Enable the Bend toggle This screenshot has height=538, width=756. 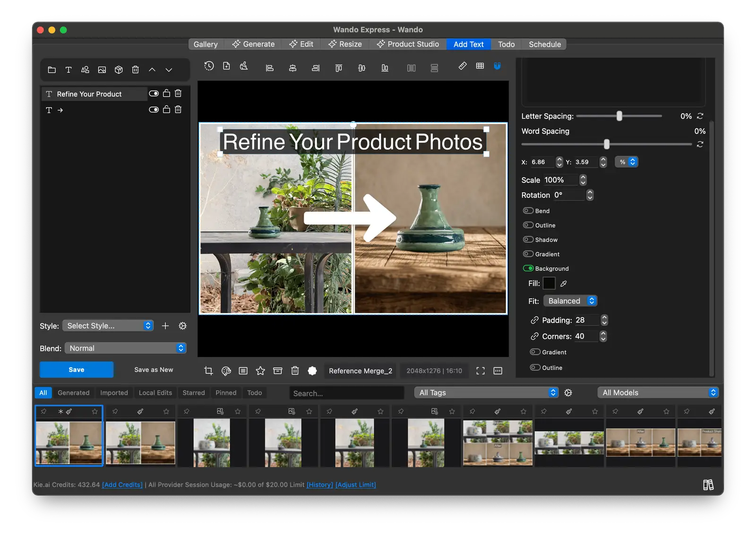click(528, 211)
